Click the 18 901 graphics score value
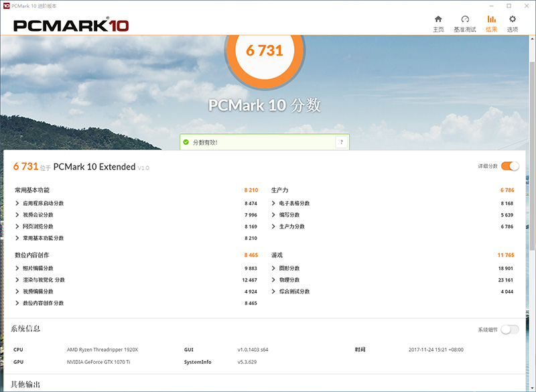 pos(506,268)
